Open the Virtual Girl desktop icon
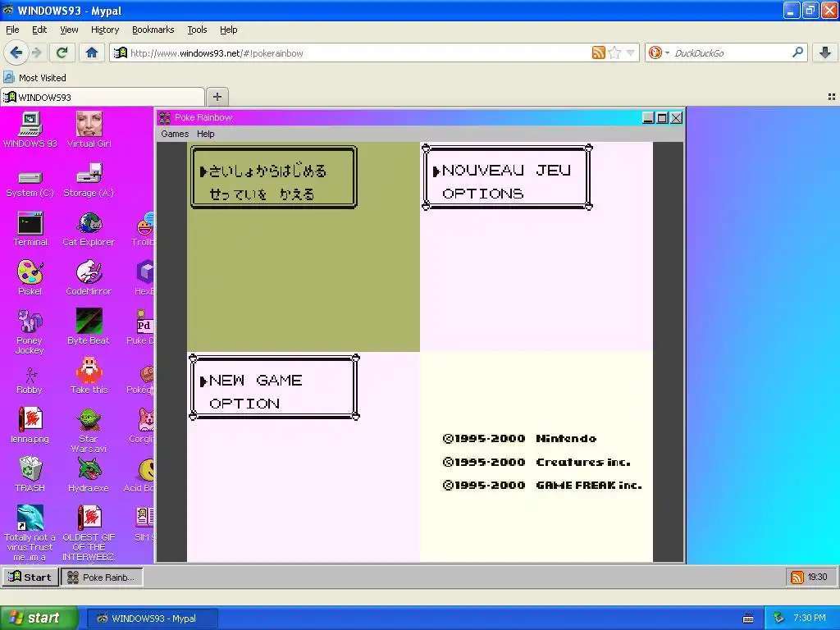Image resolution: width=840 pixels, height=630 pixels. pyautogui.click(x=89, y=129)
